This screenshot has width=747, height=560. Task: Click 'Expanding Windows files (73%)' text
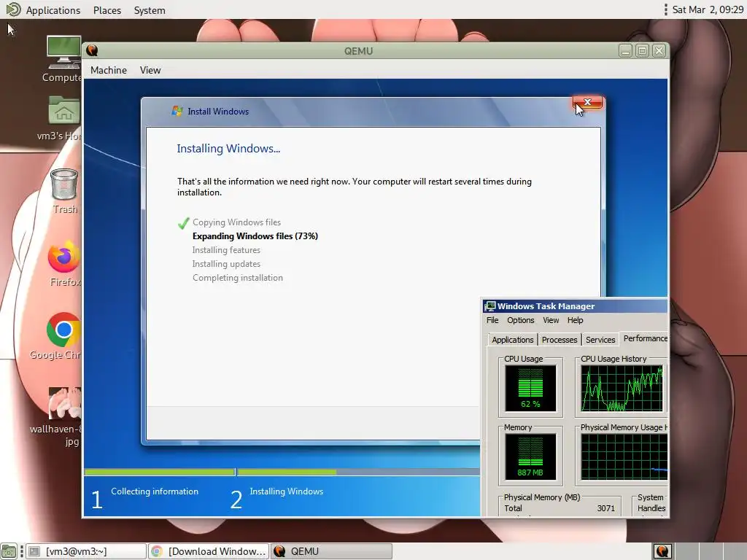click(x=255, y=236)
